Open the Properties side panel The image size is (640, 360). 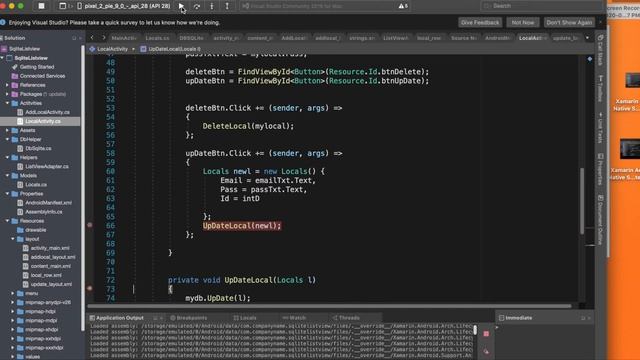tap(600, 169)
